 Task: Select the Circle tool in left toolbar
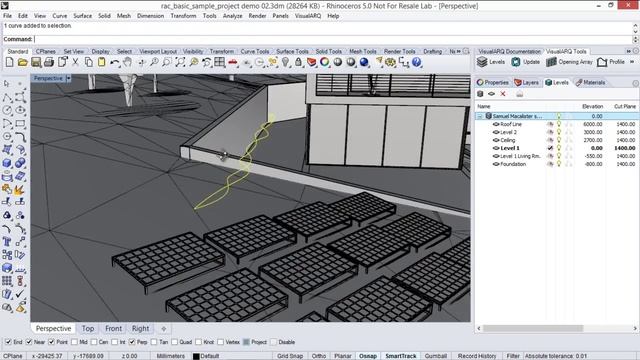pyautogui.click(x=7, y=110)
